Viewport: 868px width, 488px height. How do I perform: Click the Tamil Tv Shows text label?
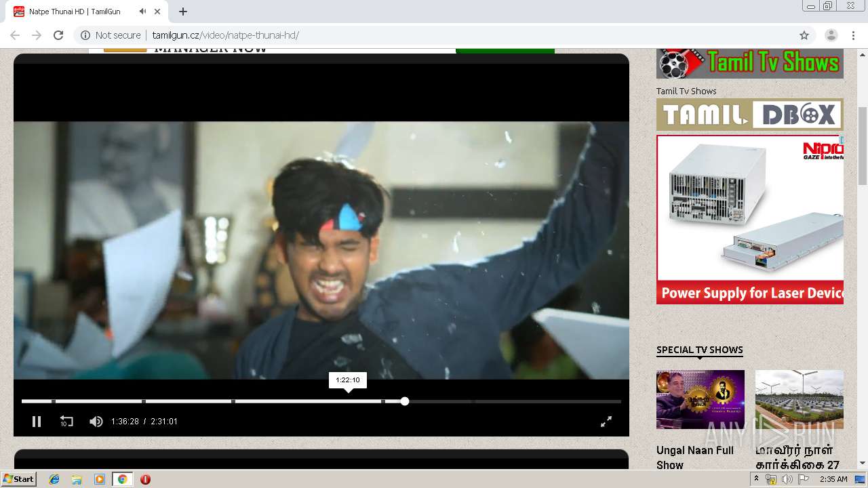tap(686, 91)
